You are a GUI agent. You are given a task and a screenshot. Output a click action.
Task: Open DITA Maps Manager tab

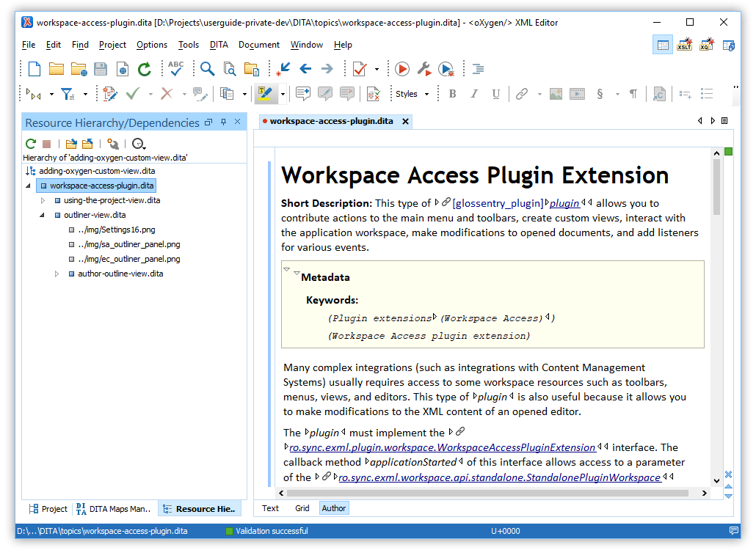pyautogui.click(x=114, y=509)
